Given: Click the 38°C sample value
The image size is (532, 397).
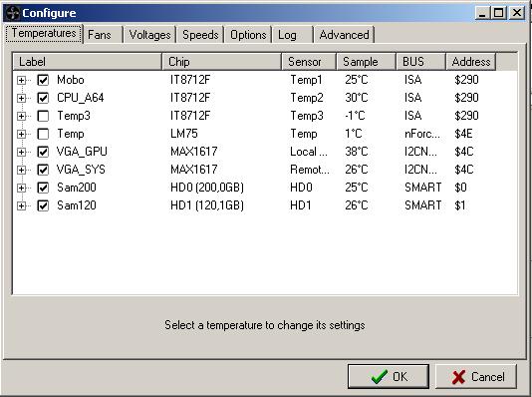Looking at the screenshot, I should coord(357,152).
